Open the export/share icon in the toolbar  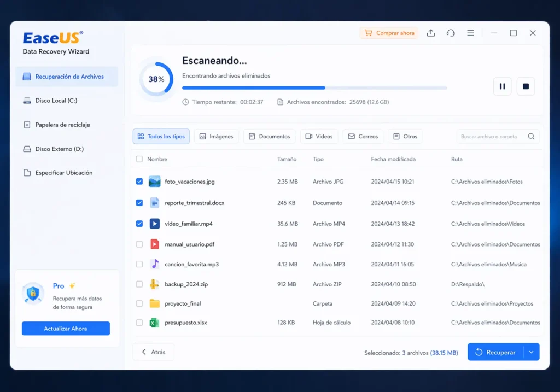click(430, 33)
